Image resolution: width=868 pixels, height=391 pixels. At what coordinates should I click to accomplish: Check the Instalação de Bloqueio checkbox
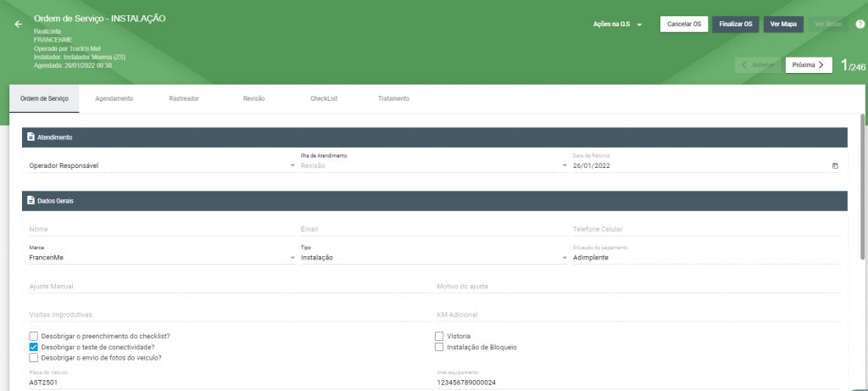click(x=439, y=347)
